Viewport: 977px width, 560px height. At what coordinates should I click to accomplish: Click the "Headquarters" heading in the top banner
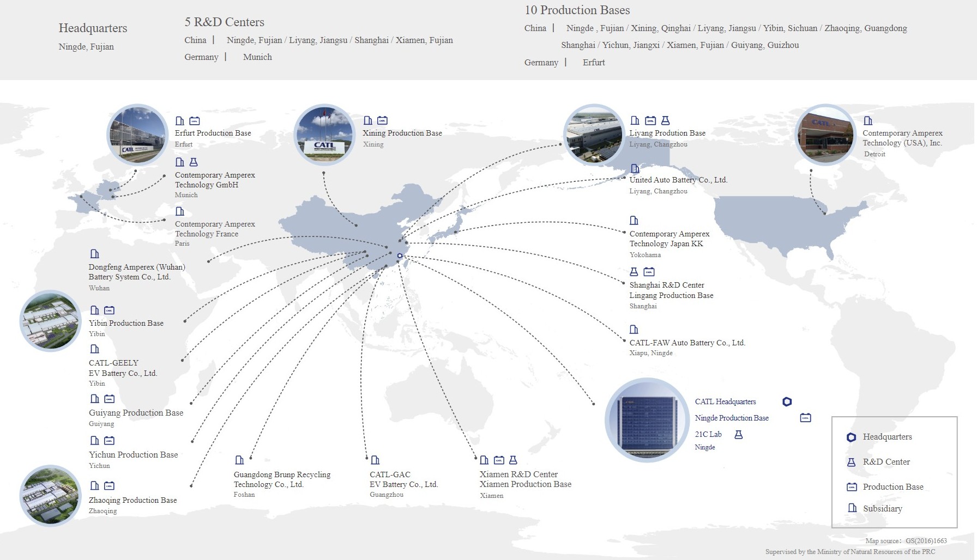point(93,28)
